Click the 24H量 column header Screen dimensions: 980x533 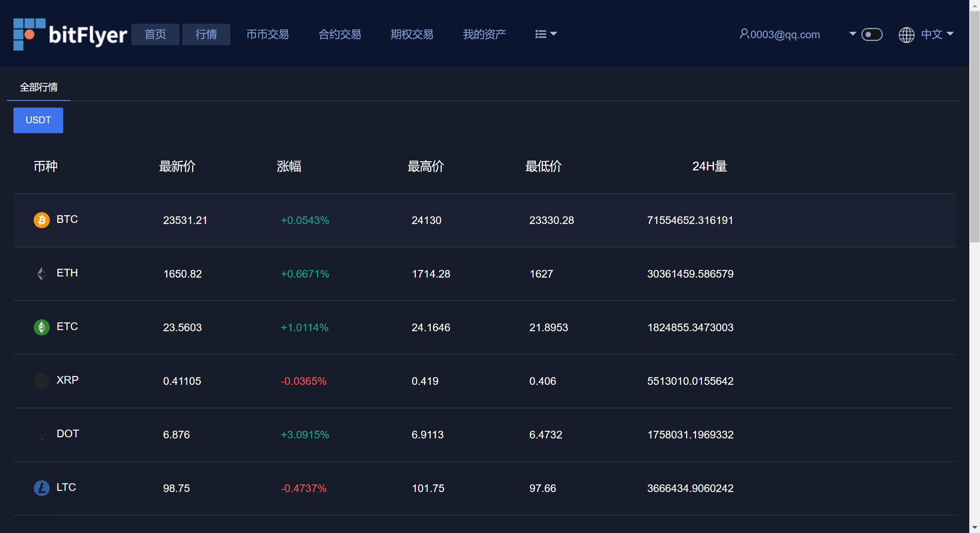[x=709, y=166]
